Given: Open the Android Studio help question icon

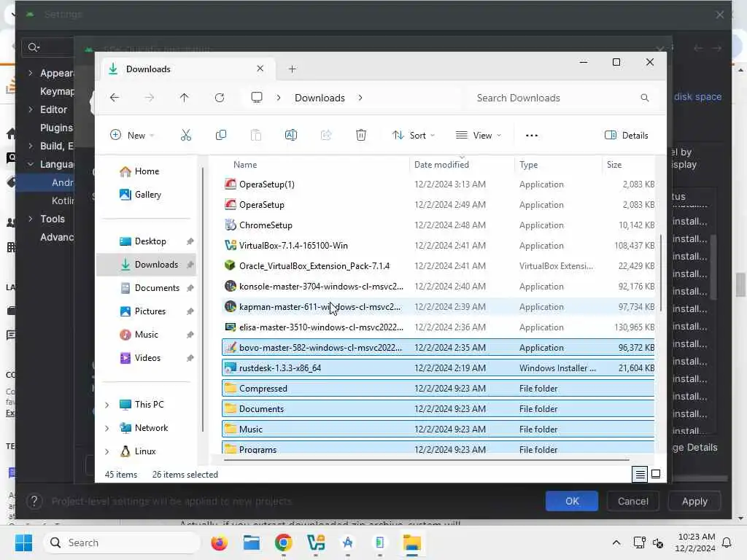Looking at the screenshot, I should click(34, 501).
